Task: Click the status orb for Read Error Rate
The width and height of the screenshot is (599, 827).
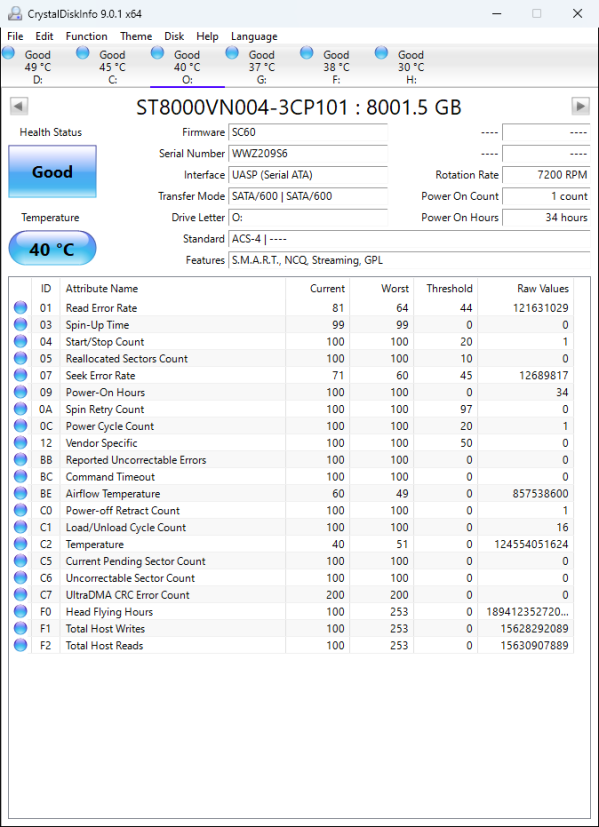Action: coord(21,307)
